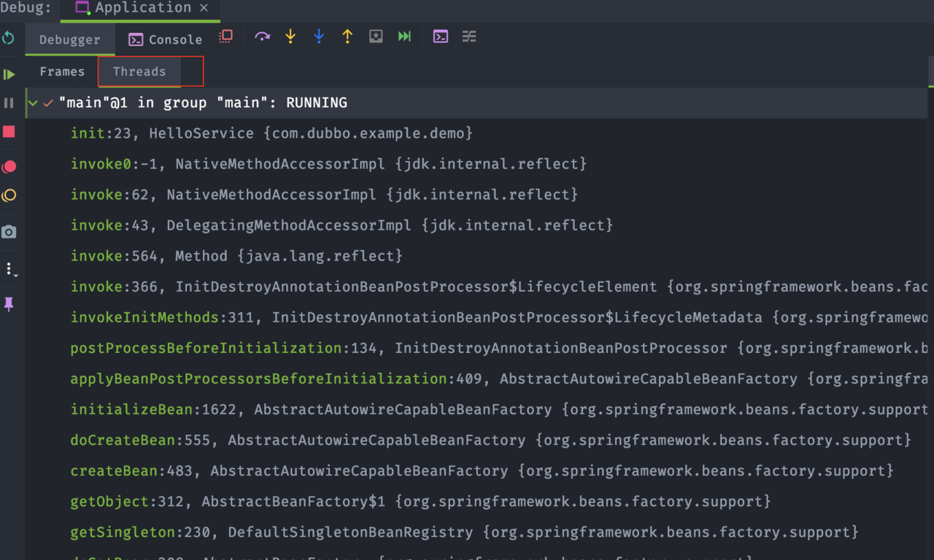
Task: Close the Application debug tab
Action: tap(204, 8)
